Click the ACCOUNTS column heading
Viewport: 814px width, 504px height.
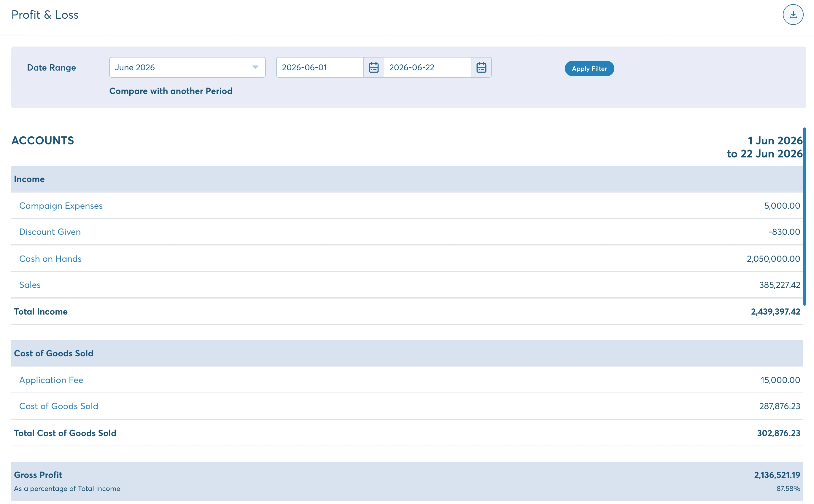tap(43, 140)
